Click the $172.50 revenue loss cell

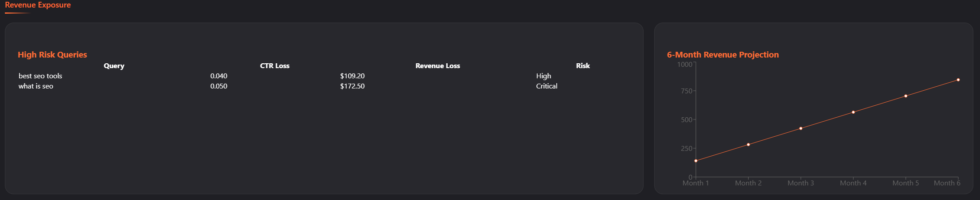click(352, 86)
